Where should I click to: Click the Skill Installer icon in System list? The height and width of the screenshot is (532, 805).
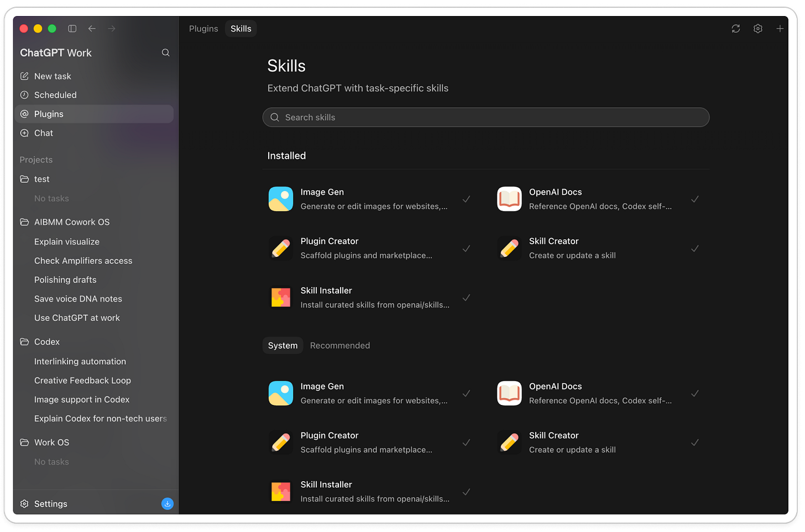(x=281, y=492)
